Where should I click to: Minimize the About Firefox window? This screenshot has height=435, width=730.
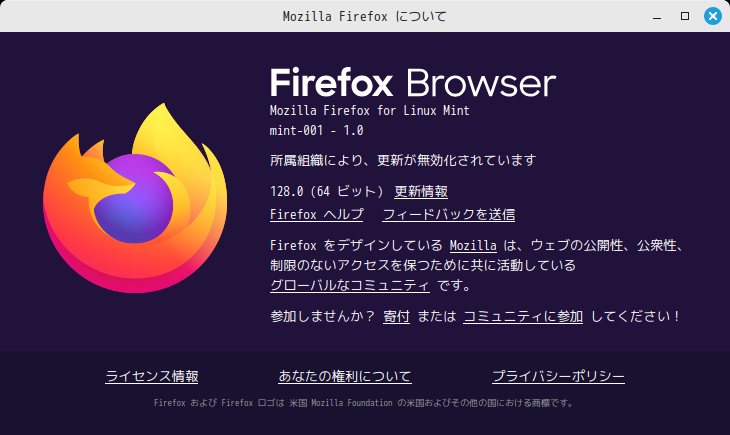point(657,17)
